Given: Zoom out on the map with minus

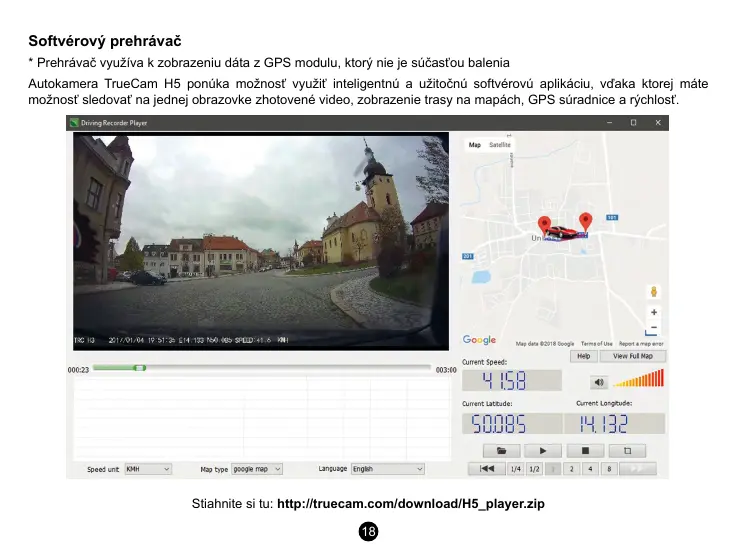Looking at the screenshot, I should click(654, 327).
